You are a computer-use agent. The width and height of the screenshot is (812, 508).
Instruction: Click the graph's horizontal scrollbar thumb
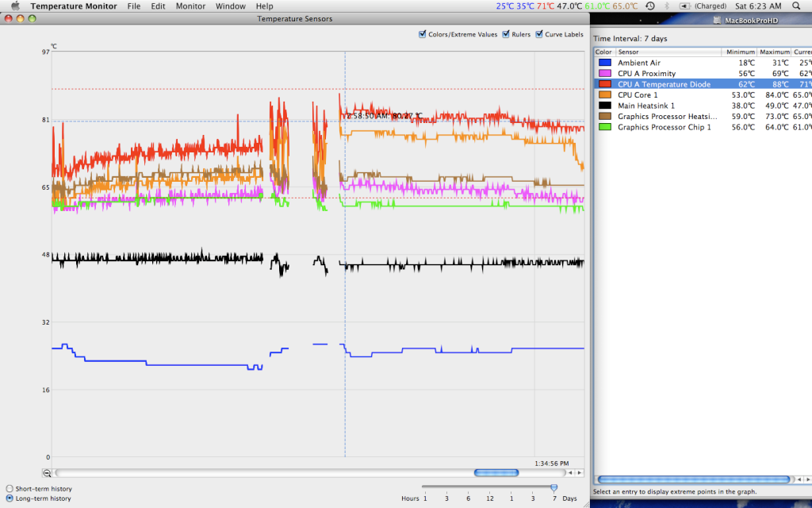point(496,473)
